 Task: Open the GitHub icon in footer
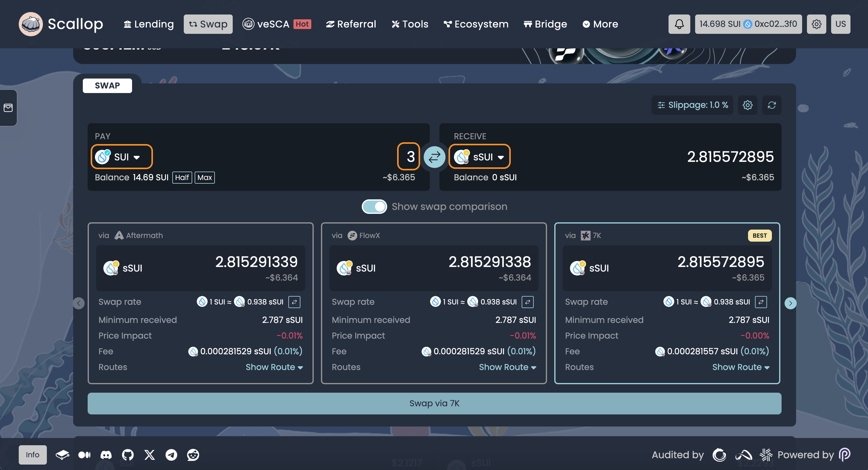(128, 455)
